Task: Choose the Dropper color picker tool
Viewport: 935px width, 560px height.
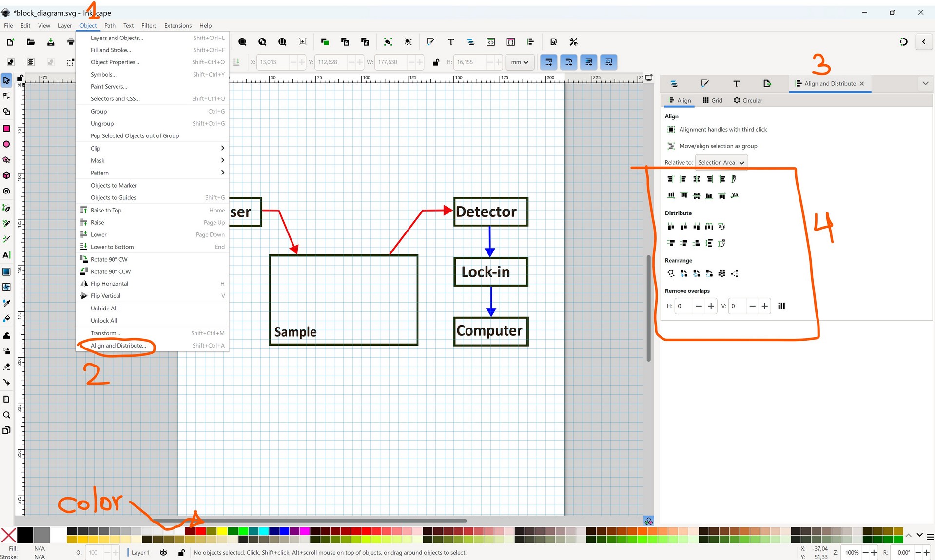Action: pyautogui.click(x=6, y=303)
